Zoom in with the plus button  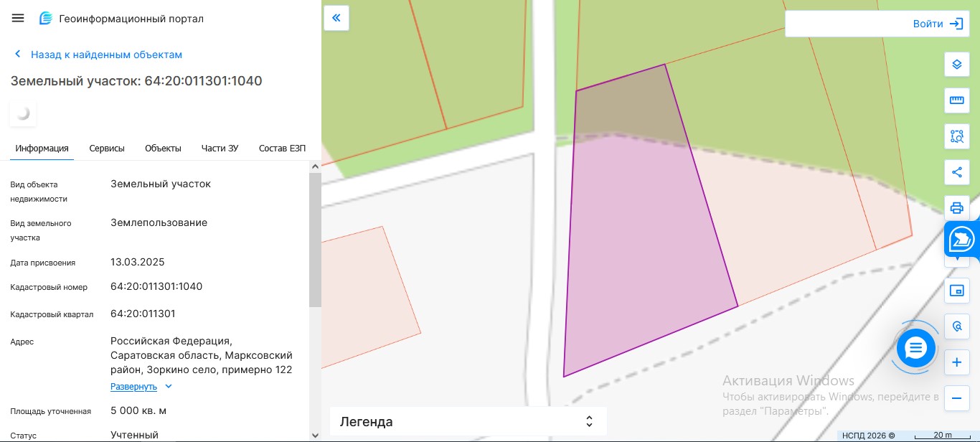click(x=956, y=362)
